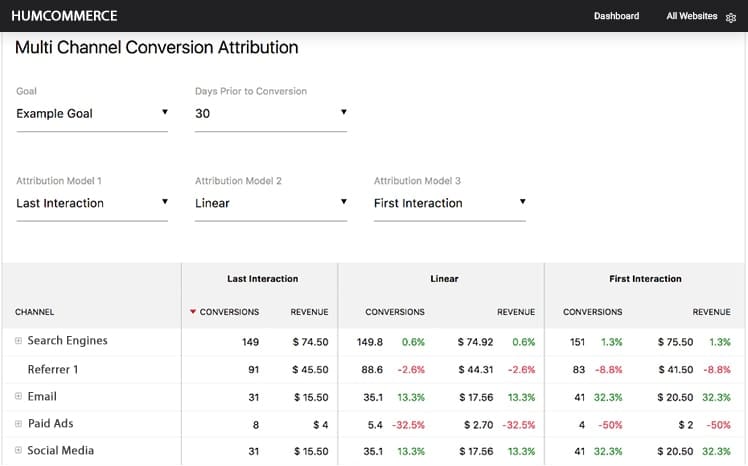This screenshot has width=748, height=466.
Task: Sort by Linear Conversions column header
Action: click(395, 312)
